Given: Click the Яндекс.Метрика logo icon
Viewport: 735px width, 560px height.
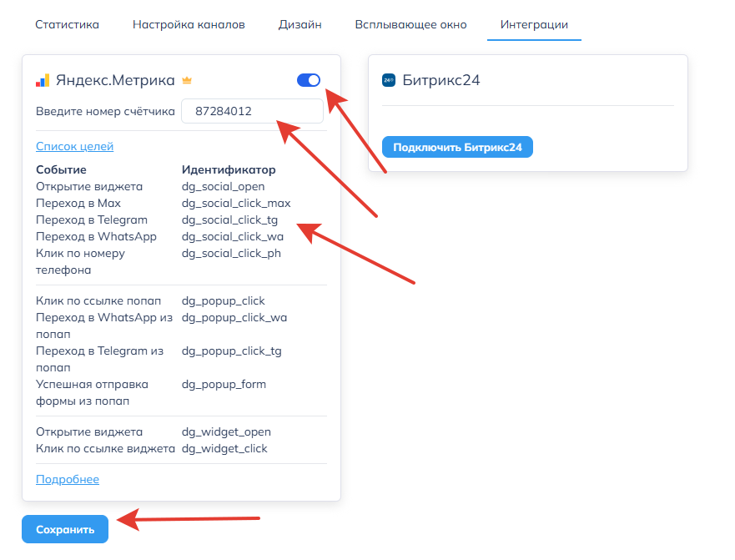Looking at the screenshot, I should pos(43,81).
